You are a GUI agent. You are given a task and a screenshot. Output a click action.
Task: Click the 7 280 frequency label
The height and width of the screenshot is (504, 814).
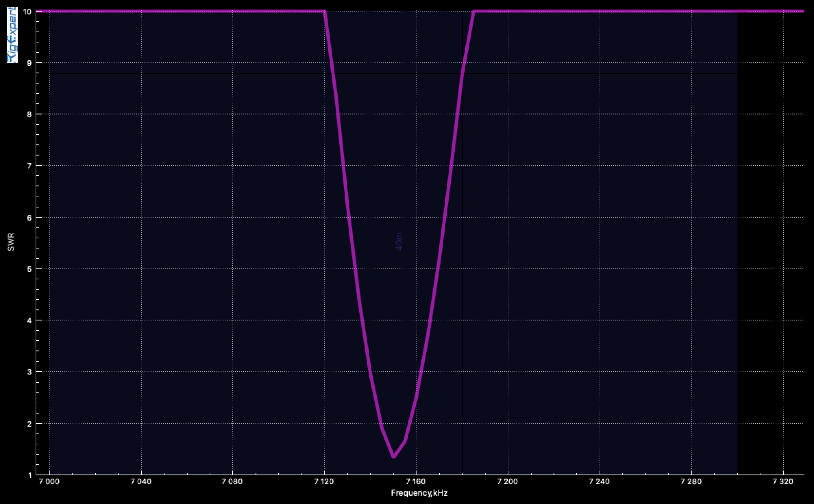[x=691, y=482]
